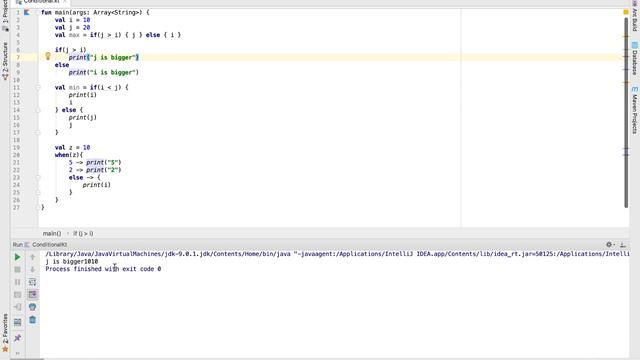The width and height of the screenshot is (640, 360).
Task: Toggle soft-wrap icon in Run console
Action: (32, 282)
